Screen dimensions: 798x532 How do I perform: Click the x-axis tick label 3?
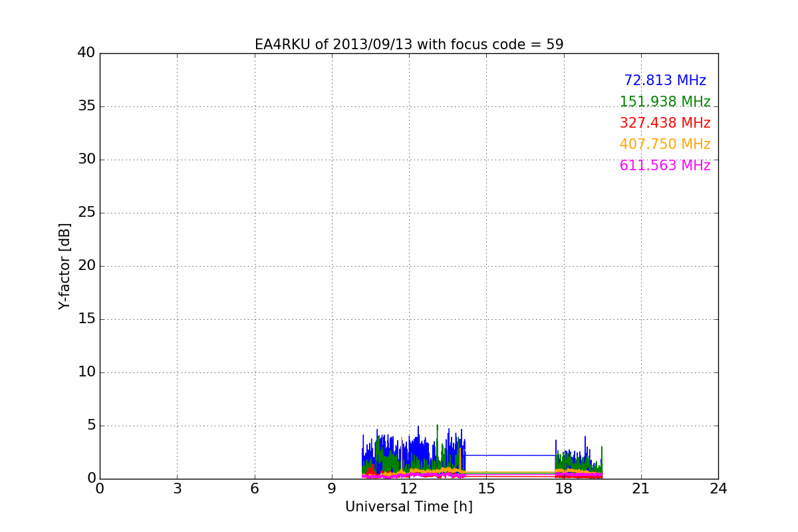[x=177, y=488]
